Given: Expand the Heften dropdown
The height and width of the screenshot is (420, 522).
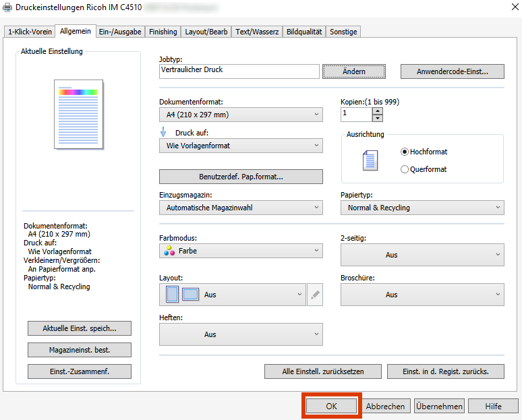Looking at the screenshot, I should click(241, 334).
